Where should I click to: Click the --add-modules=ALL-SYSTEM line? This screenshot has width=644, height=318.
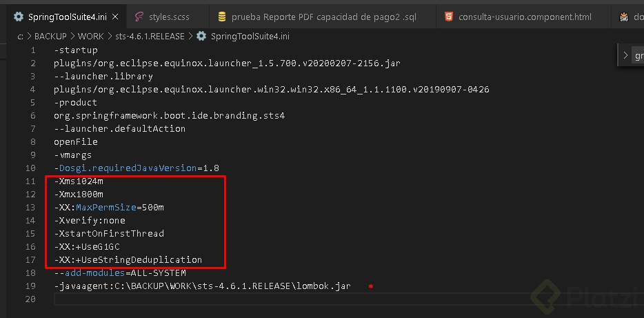pos(120,272)
